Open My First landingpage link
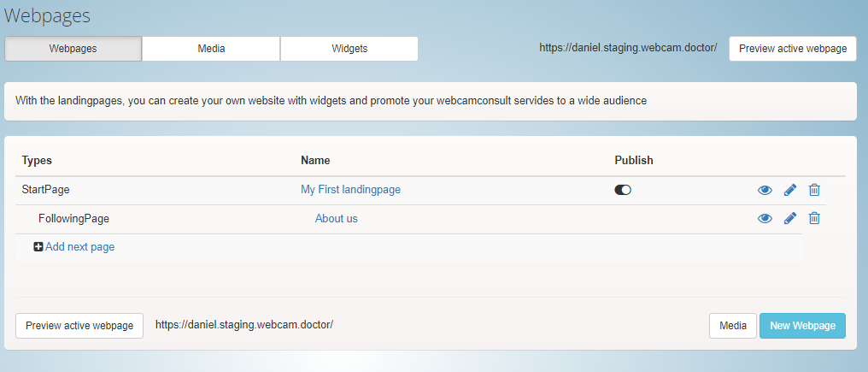This screenshot has height=372, width=868. tap(350, 190)
